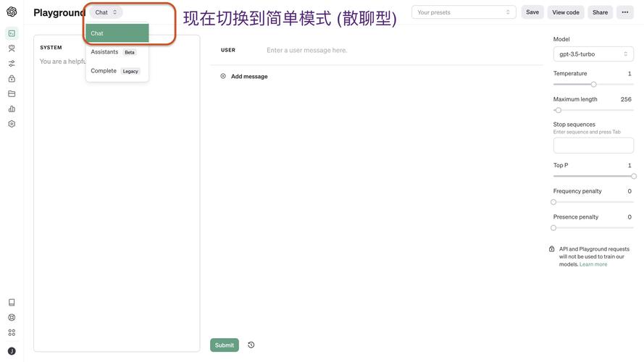This screenshot has width=644, height=362.
Task: Click the Presence penalty value 0
Action: [x=630, y=217]
